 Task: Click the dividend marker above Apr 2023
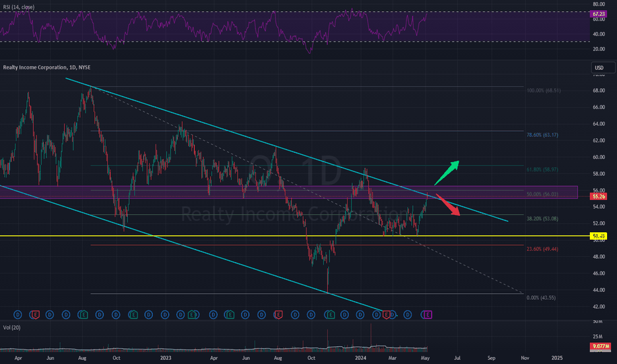point(213,314)
